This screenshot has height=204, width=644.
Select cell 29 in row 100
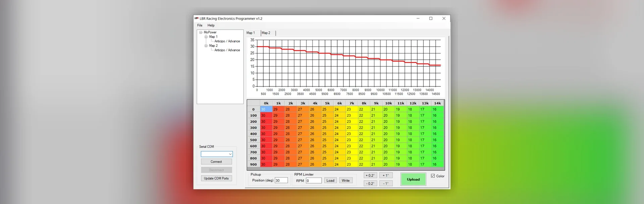(x=278, y=115)
